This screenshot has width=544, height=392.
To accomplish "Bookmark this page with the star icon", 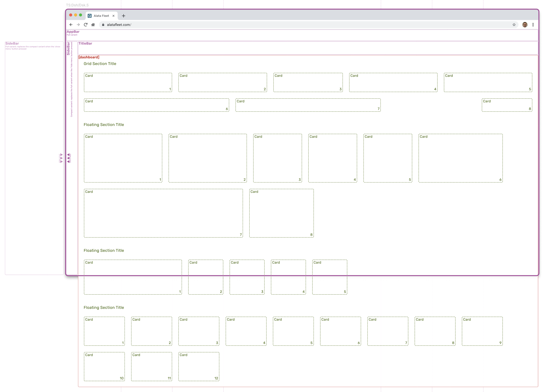I will pos(514,25).
